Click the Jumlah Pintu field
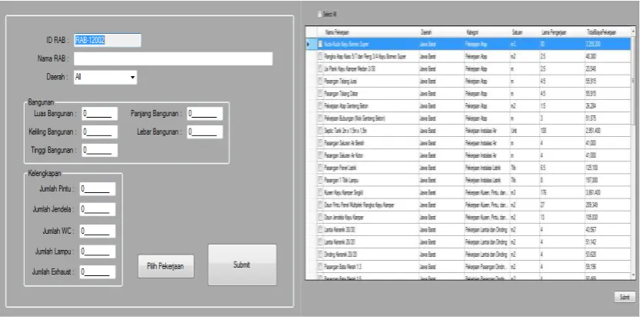Viewport: 644px width, 323px height. tap(98, 188)
